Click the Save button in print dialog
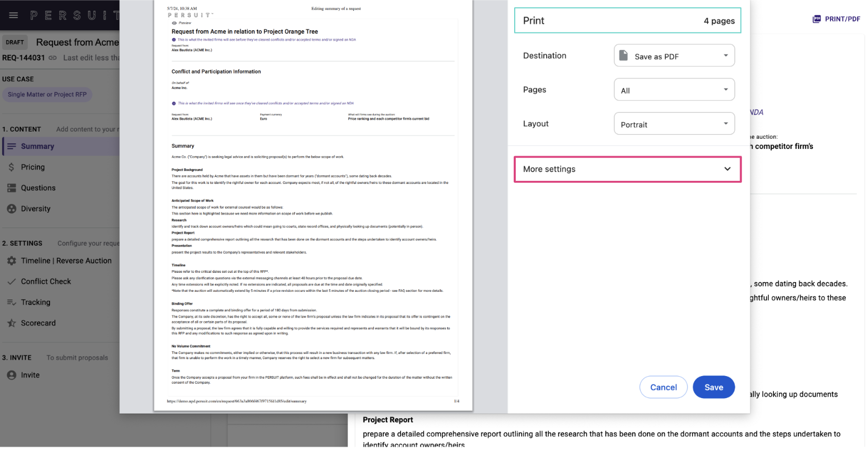 (713, 387)
